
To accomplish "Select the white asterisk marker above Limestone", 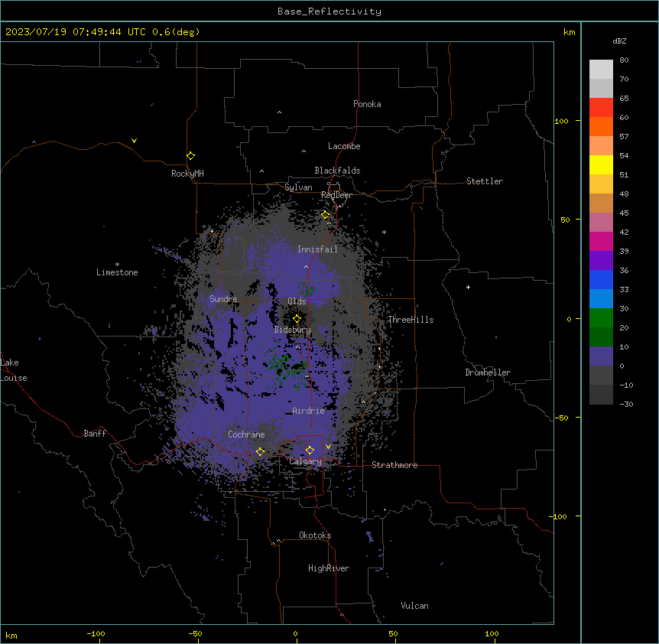I will [x=117, y=265].
